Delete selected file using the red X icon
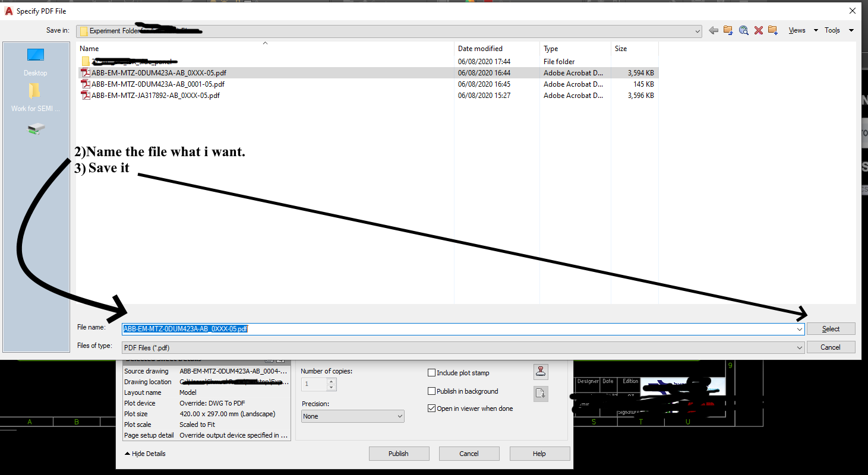The height and width of the screenshot is (475, 868). coord(758,30)
